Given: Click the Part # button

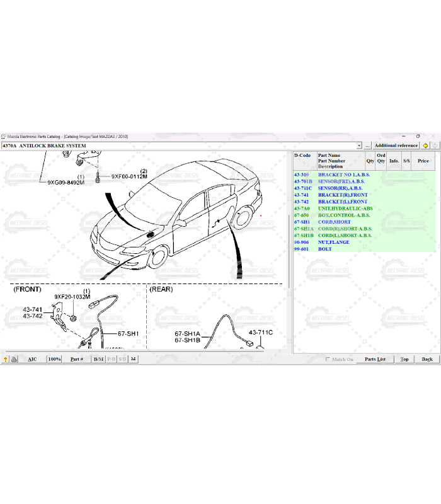Looking at the screenshot, I should click(76, 359).
